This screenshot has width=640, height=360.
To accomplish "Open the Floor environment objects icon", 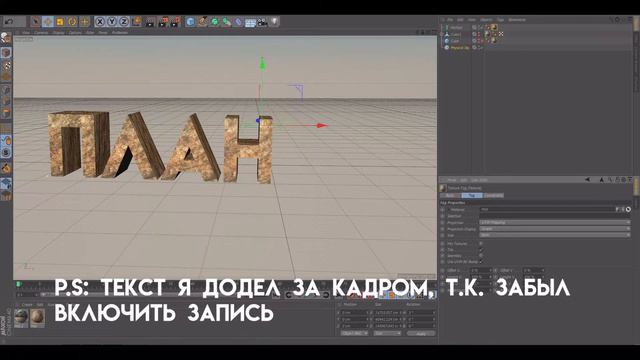I will [250, 22].
